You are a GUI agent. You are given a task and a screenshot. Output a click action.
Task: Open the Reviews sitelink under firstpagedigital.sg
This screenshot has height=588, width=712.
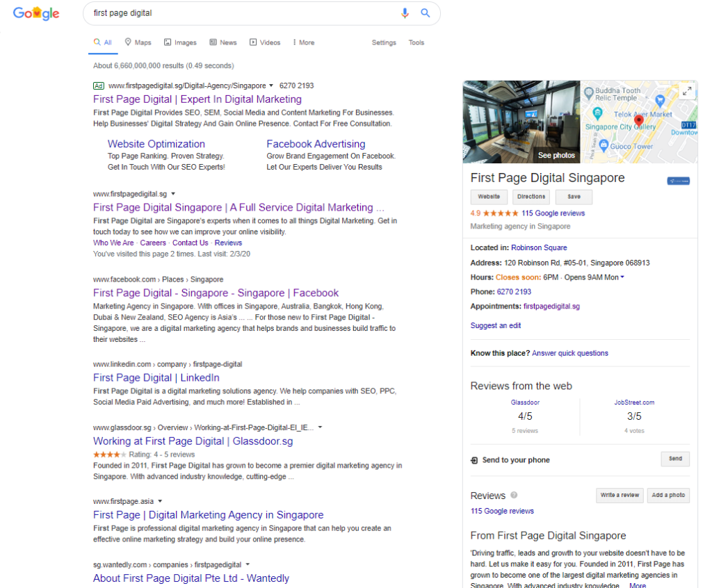point(228,243)
